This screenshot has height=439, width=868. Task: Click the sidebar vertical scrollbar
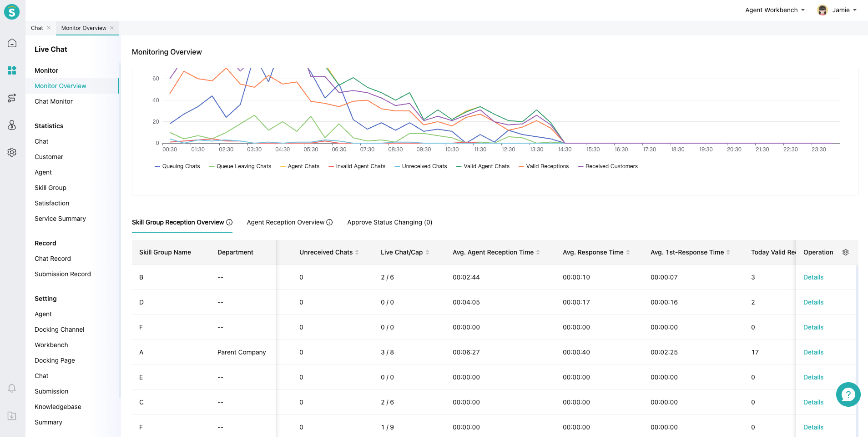click(x=120, y=229)
